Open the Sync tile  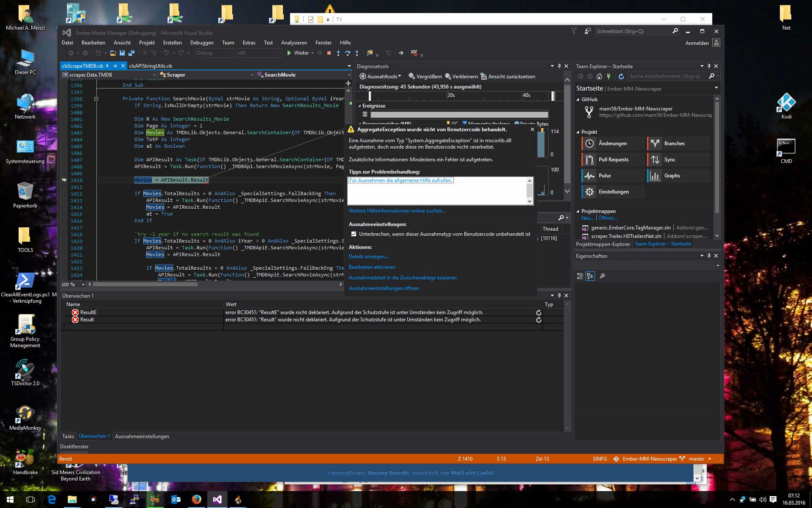point(678,160)
